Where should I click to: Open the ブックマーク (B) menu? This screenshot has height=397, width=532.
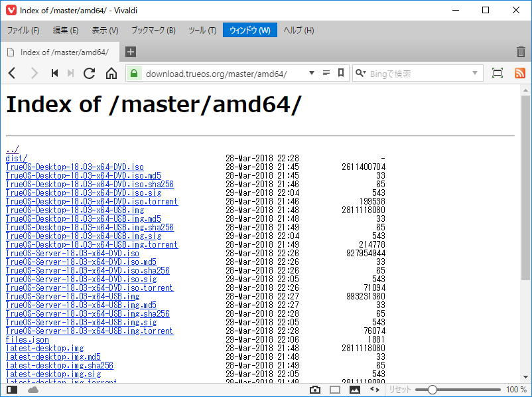(153, 31)
